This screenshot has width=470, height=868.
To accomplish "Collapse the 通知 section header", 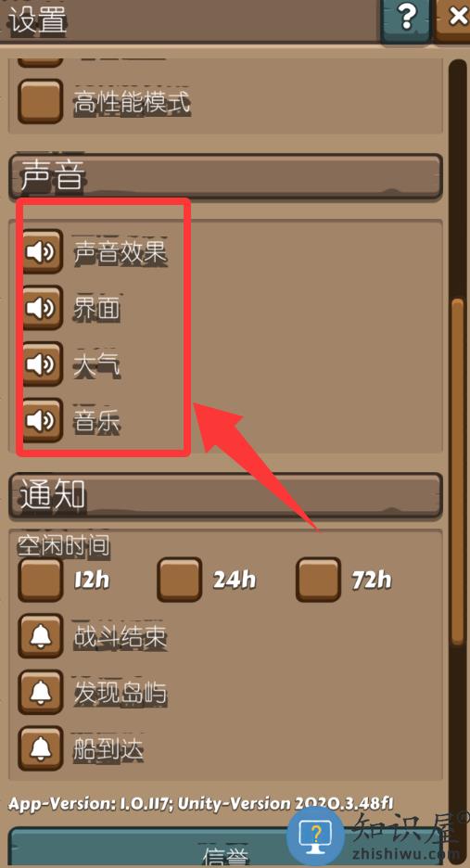I will click(225, 495).
